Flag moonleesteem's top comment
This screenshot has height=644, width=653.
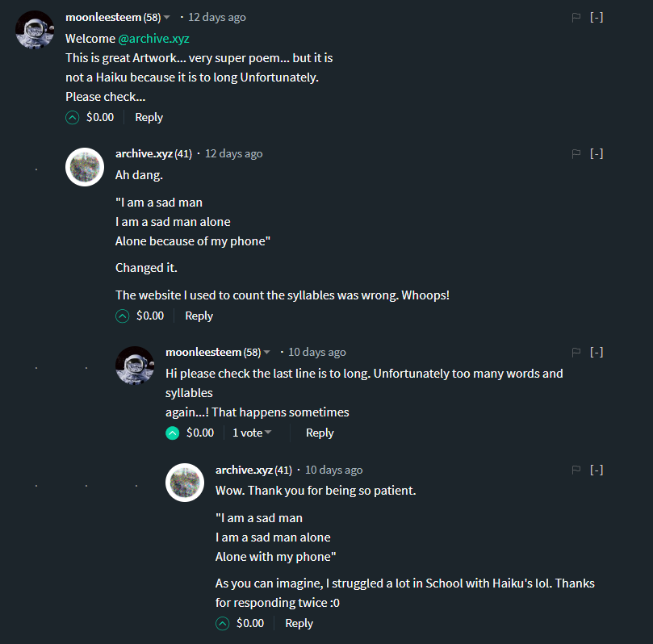(576, 18)
